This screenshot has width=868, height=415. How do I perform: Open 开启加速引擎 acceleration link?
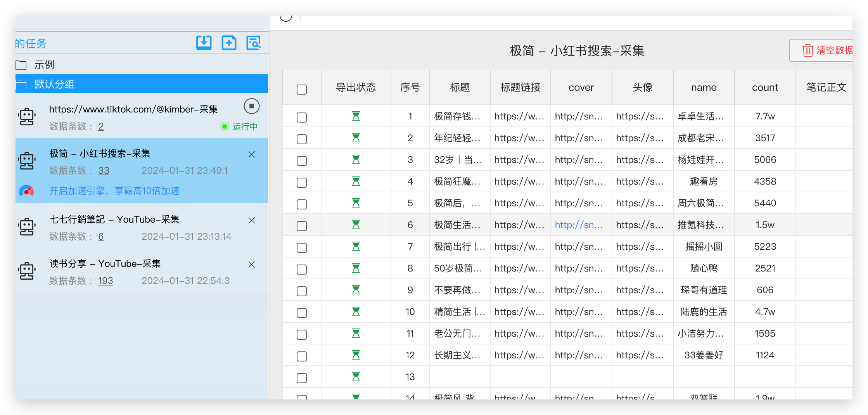pyautogui.click(x=114, y=191)
